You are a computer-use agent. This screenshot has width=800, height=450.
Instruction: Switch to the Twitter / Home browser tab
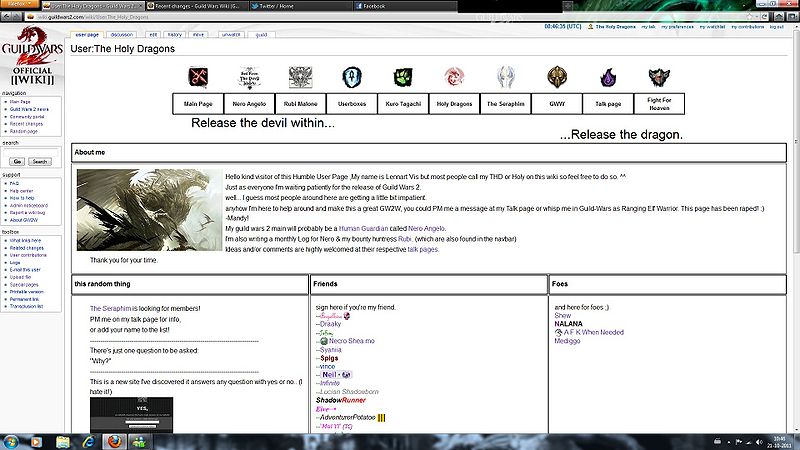[300, 6]
